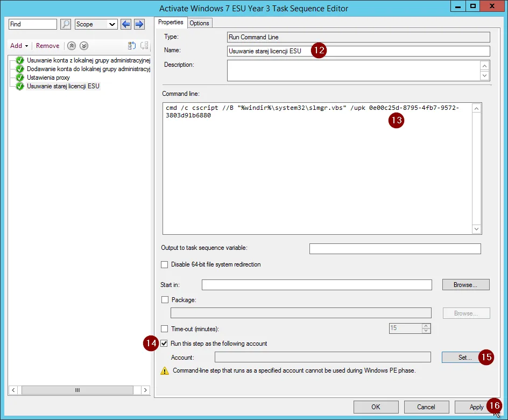Click green check icon of Dodawanie konta step
508x420 pixels.
[20, 69]
